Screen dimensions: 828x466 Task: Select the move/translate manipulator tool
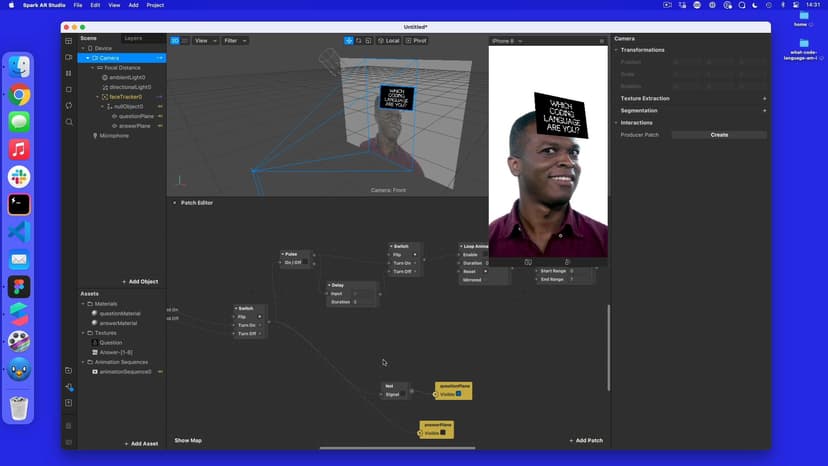pyautogui.click(x=349, y=41)
